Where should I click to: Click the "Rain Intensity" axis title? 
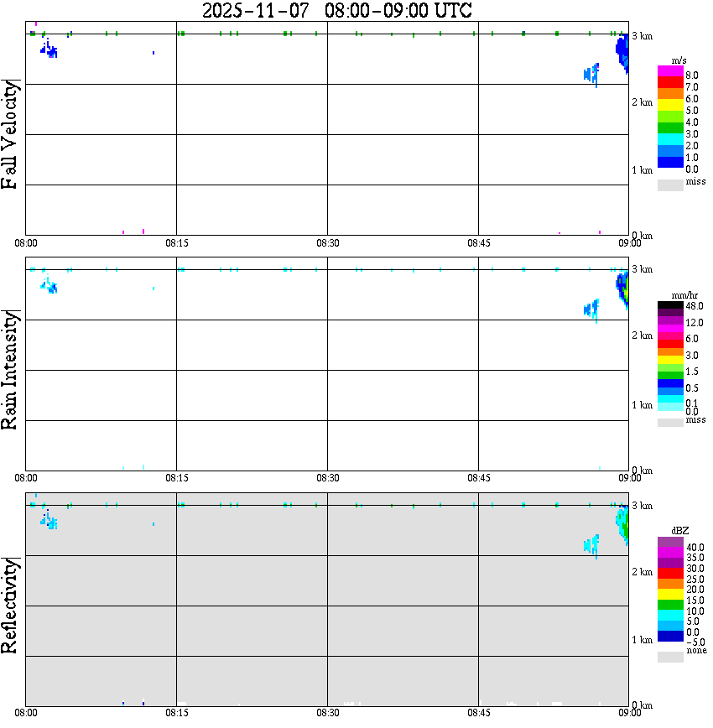10,370
